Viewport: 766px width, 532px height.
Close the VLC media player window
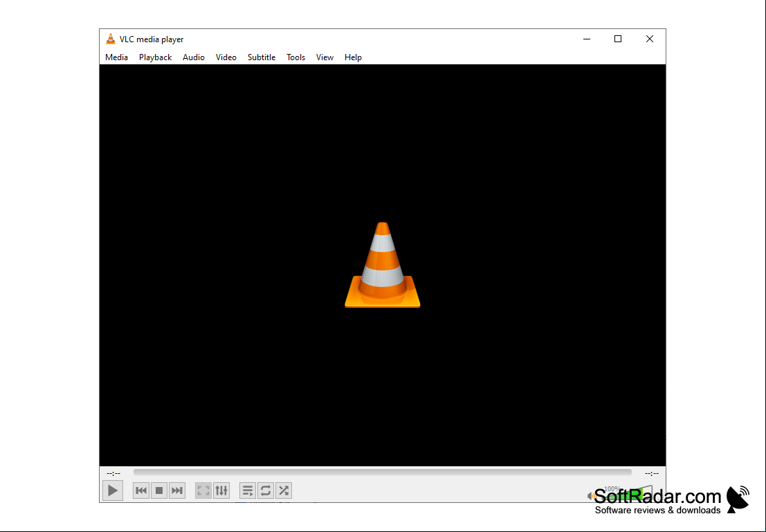coord(649,39)
